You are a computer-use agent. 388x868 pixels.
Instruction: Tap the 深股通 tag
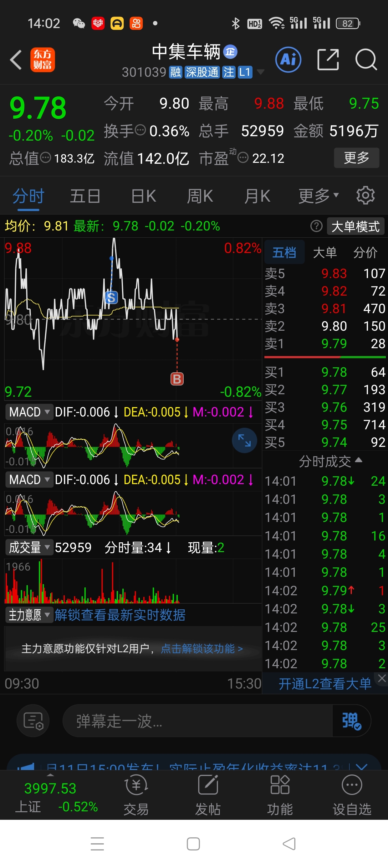click(202, 72)
